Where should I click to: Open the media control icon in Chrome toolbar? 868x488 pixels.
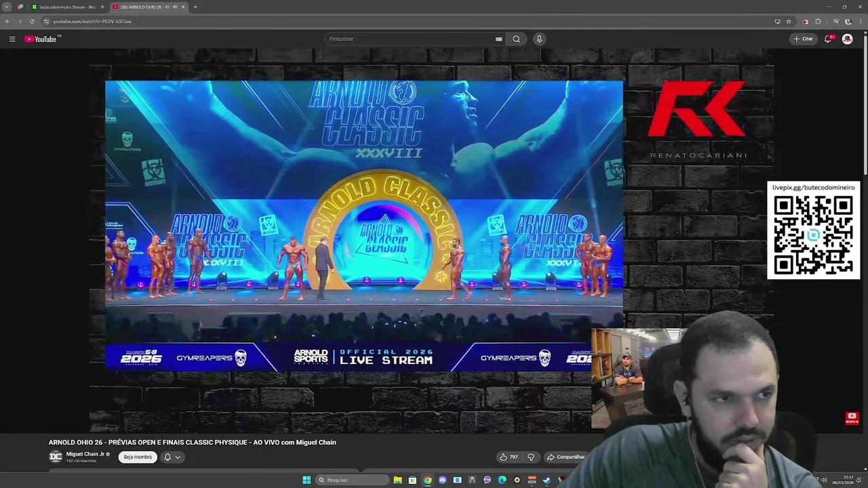837,21
